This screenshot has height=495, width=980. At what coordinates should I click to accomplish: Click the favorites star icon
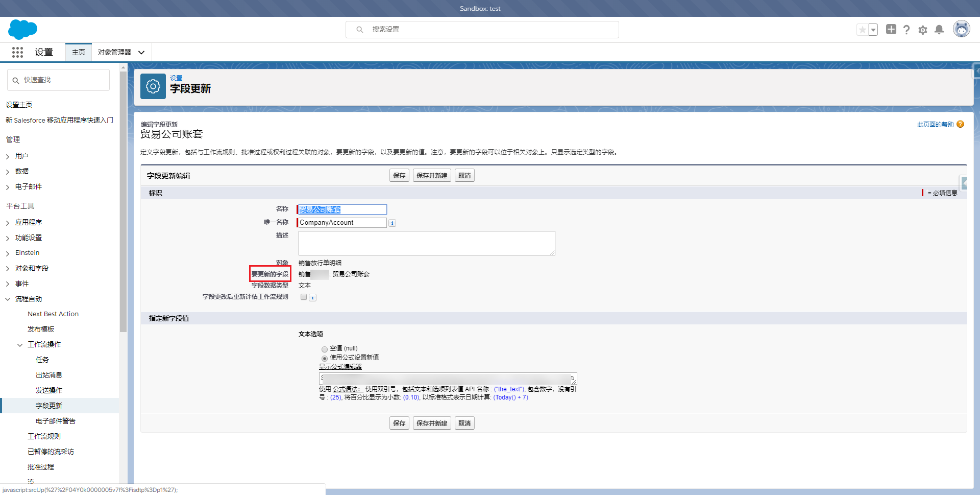click(862, 30)
